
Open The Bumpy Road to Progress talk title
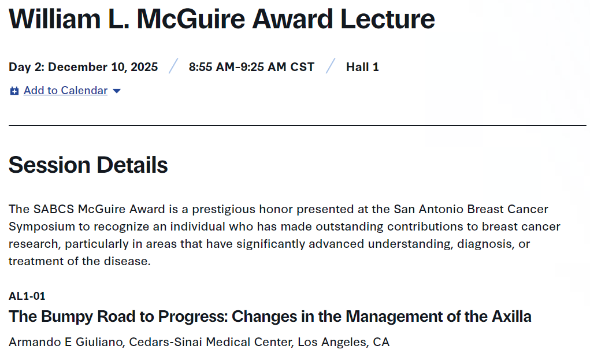tap(270, 317)
